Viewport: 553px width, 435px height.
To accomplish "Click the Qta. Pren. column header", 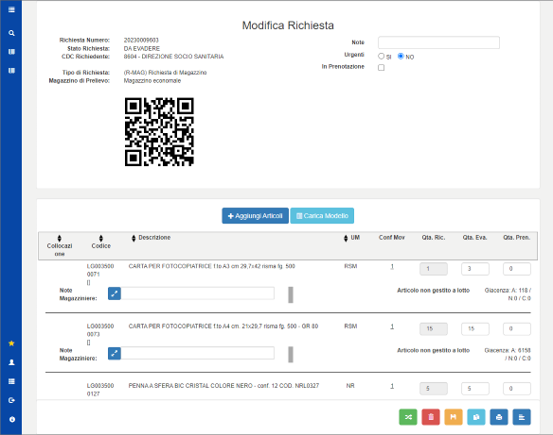I will pyautogui.click(x=517, y=238).
